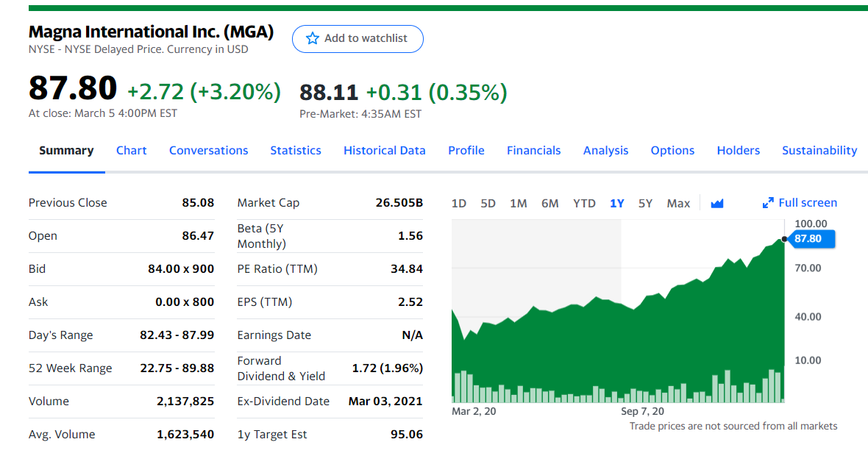868x467 pixels.
Task: Click the Magna International Inc. (MGA) title
Action: coord(151,32)
